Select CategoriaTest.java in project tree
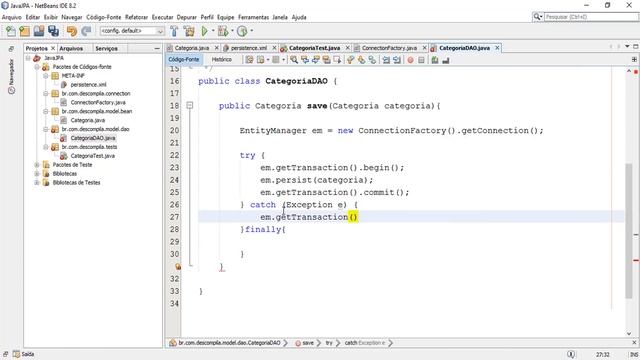 click(x=92, y=156)
